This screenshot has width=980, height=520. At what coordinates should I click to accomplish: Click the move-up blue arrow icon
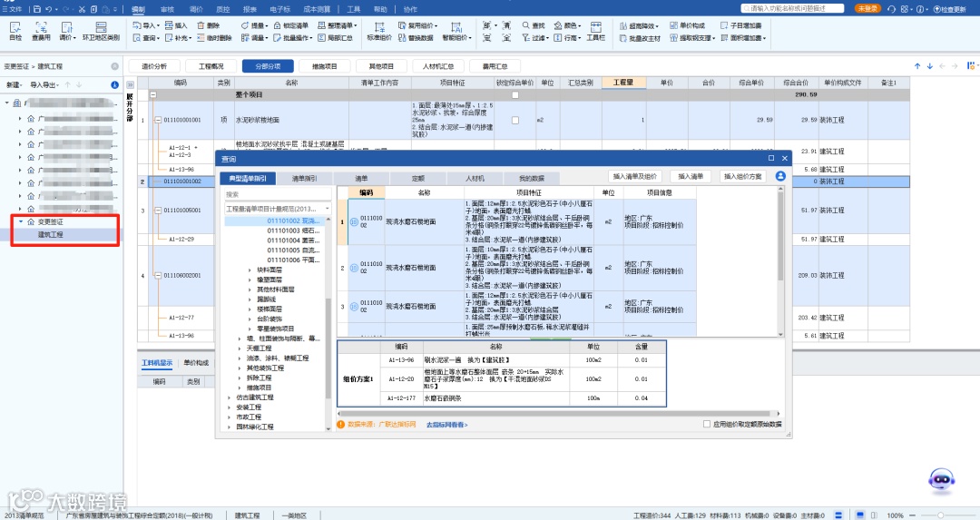click(916, 65)
